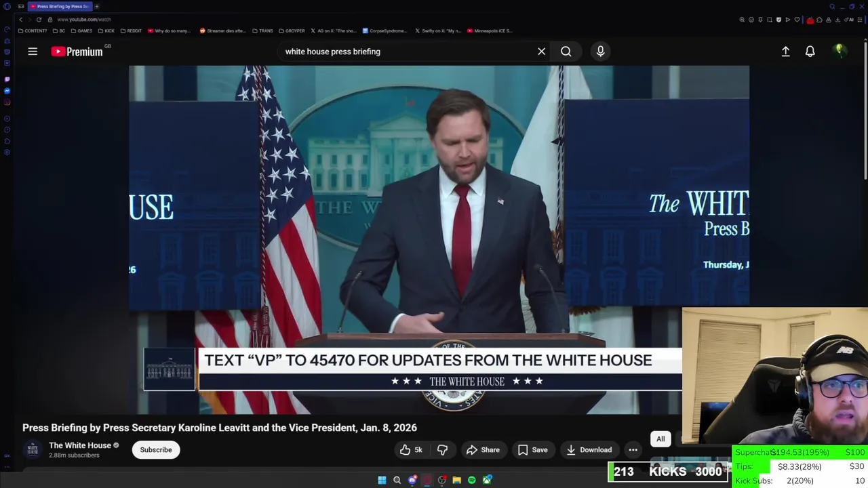
Task: Open the ad blocker shield icon
Action: click(x=778, y=20)
